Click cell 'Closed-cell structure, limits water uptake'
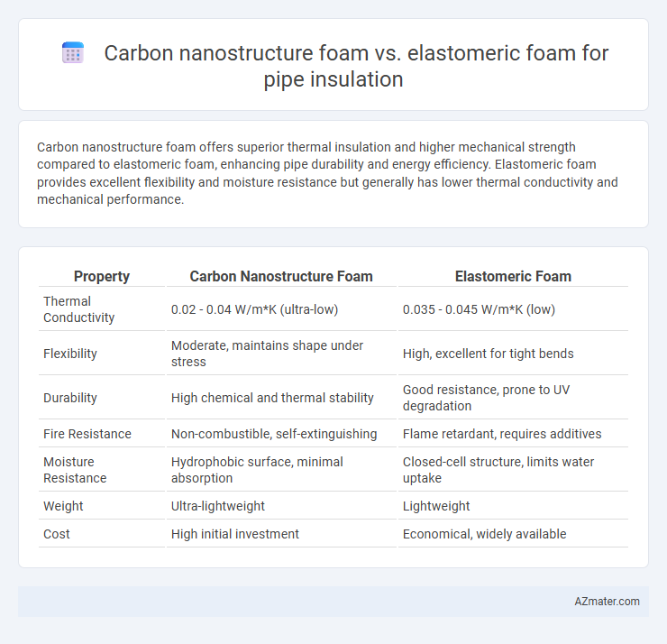667x644 pixels. [x=513, y=470]
